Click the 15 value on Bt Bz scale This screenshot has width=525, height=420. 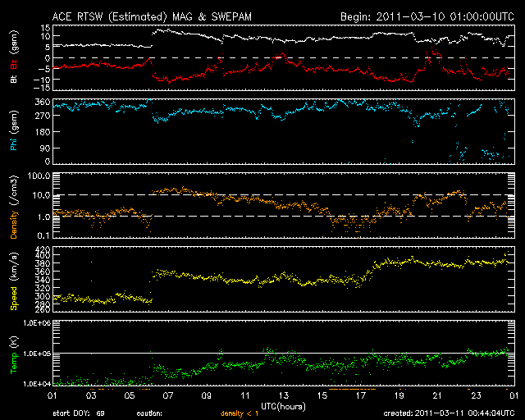tap(46, 28)
